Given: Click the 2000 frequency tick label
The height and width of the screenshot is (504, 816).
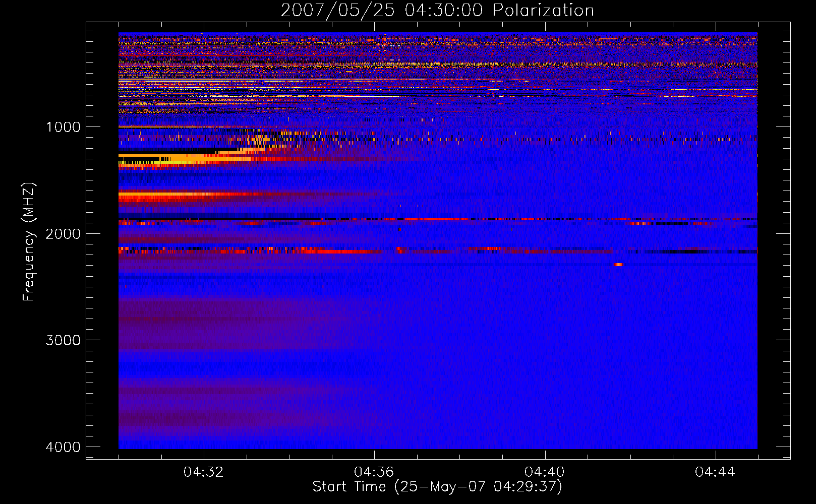Looking at the screenshot, I should [63, 233].
